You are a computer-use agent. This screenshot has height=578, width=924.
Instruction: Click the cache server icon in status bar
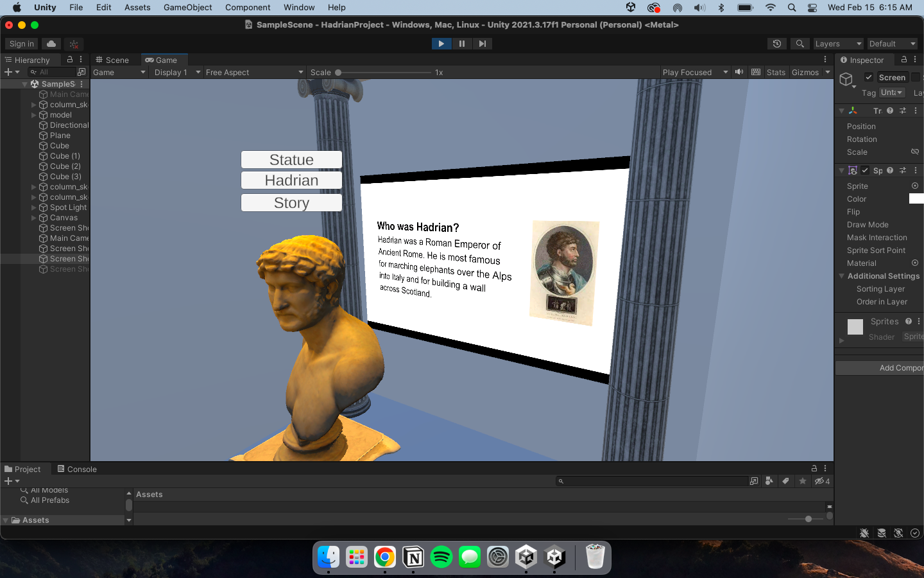[882, 533]
